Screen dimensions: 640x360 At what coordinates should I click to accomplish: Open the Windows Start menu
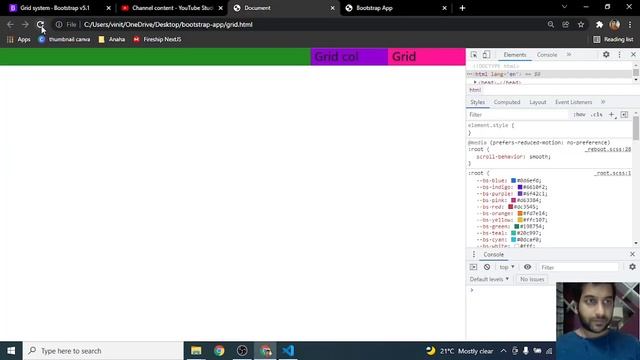pyautogui.click(x=11, y=351)
